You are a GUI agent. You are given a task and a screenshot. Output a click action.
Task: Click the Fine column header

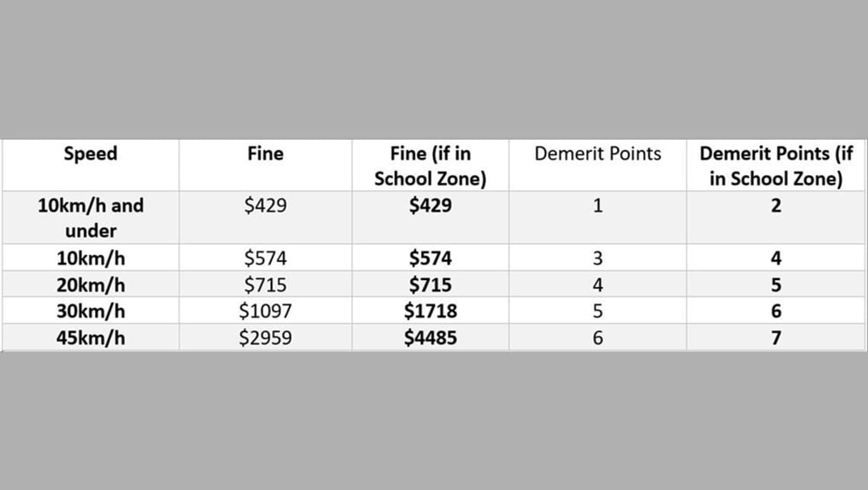265,154
